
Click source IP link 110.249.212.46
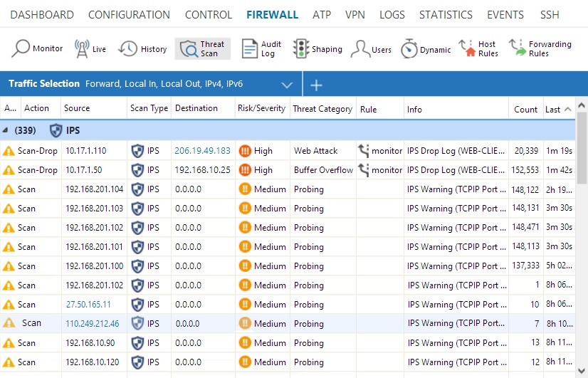click(x=93, y=323)
